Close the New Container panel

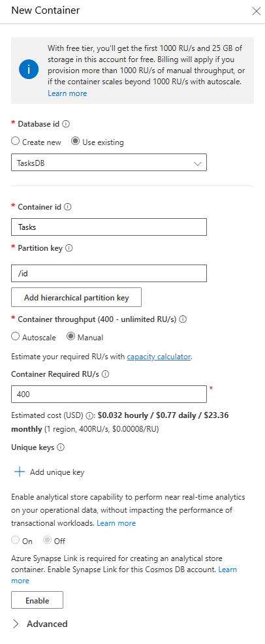[257, 11]
